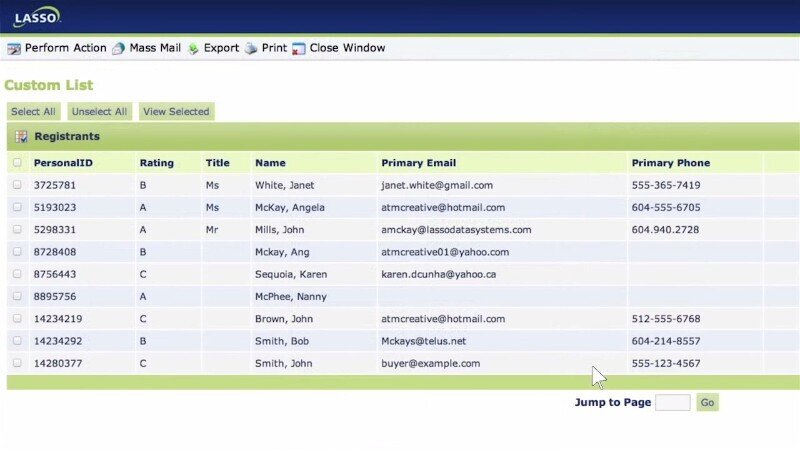This screenshot has height=450, width=800.
Task: Check the box for PersonalID 3725781
Action: (x=16, y=185)
